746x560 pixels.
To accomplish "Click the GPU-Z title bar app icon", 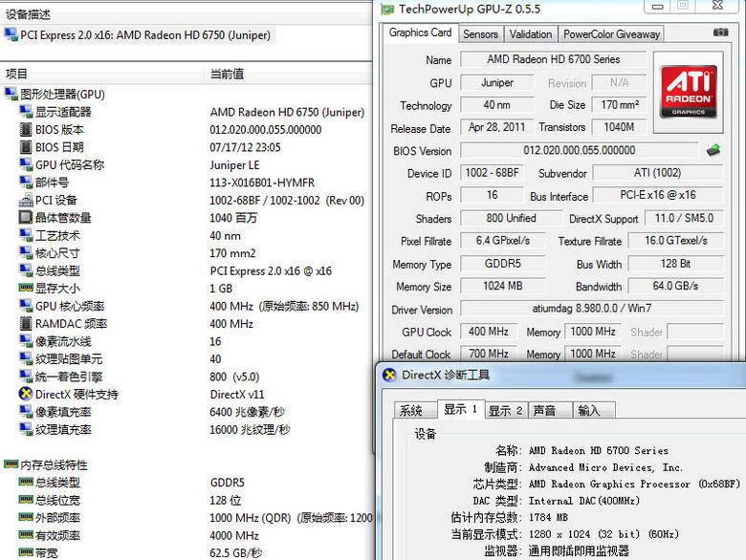I will [387, 9].
